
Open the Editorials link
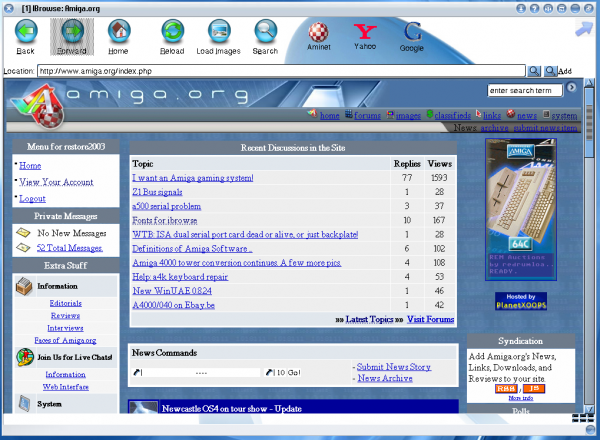coord(66,303)
